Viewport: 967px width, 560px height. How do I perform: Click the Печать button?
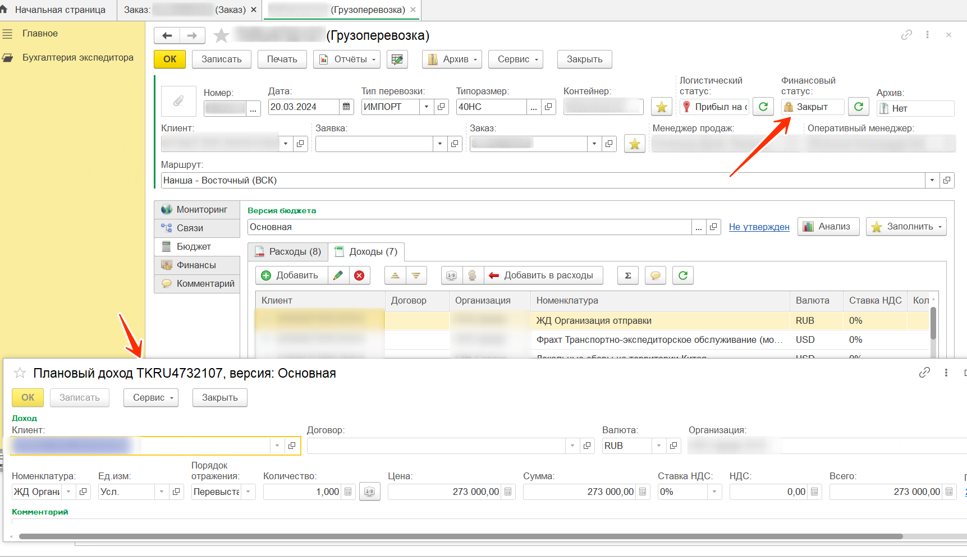coord(282,59)
